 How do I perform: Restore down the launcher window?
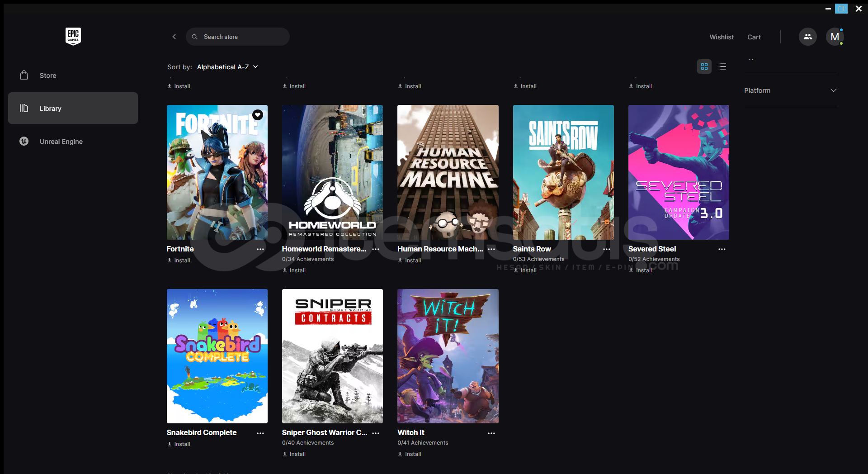841,9
